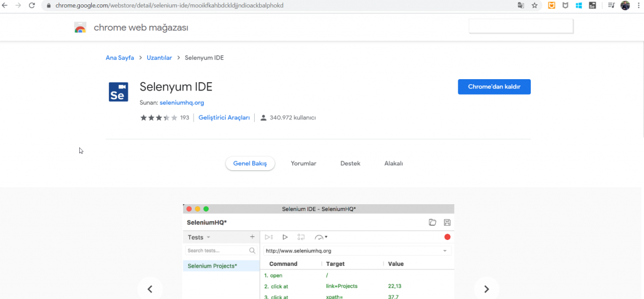Open the orange shield extension icon
644x299 pixels.
click(x=552, y=6)
